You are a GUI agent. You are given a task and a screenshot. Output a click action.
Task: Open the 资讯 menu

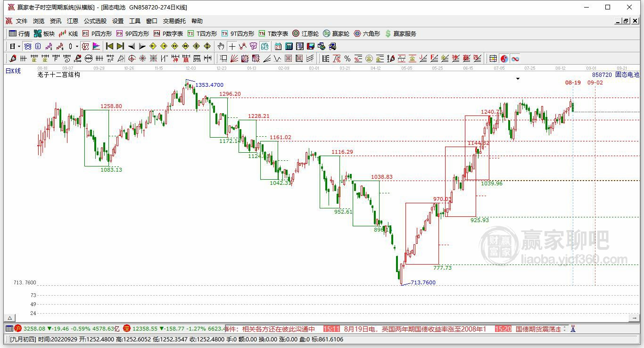coord(56,21)
